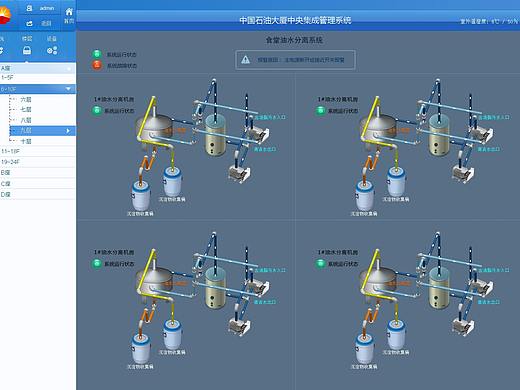Select the gray separator tank in bottom-right diagram
Viewport: 520px width, 390px height.
tap(378, 281)
